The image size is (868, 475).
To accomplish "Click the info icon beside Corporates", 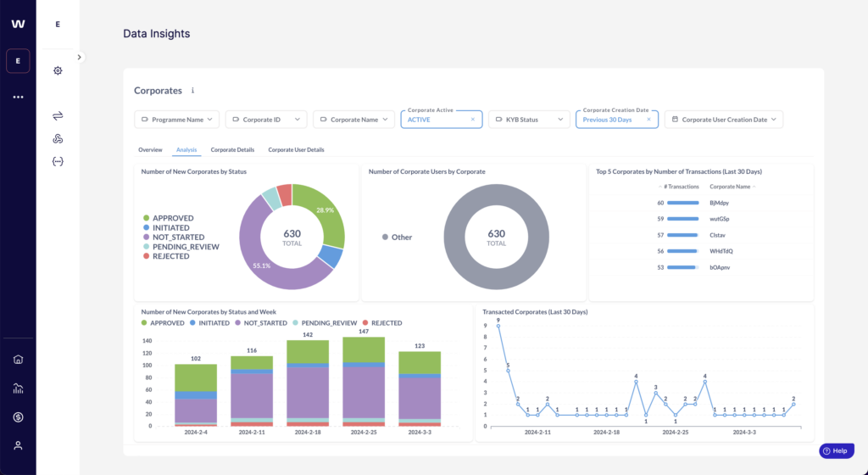I will pyautogui.click(x=192, y=91).
